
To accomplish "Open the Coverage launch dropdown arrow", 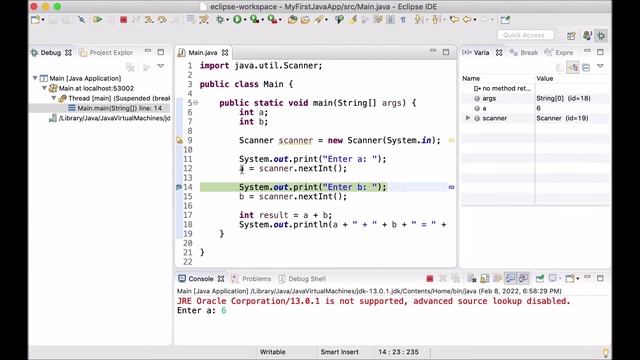I will coord(262,20).
